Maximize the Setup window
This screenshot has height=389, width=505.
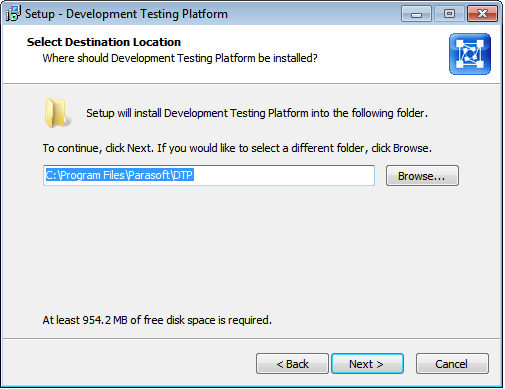coord(449,14)
